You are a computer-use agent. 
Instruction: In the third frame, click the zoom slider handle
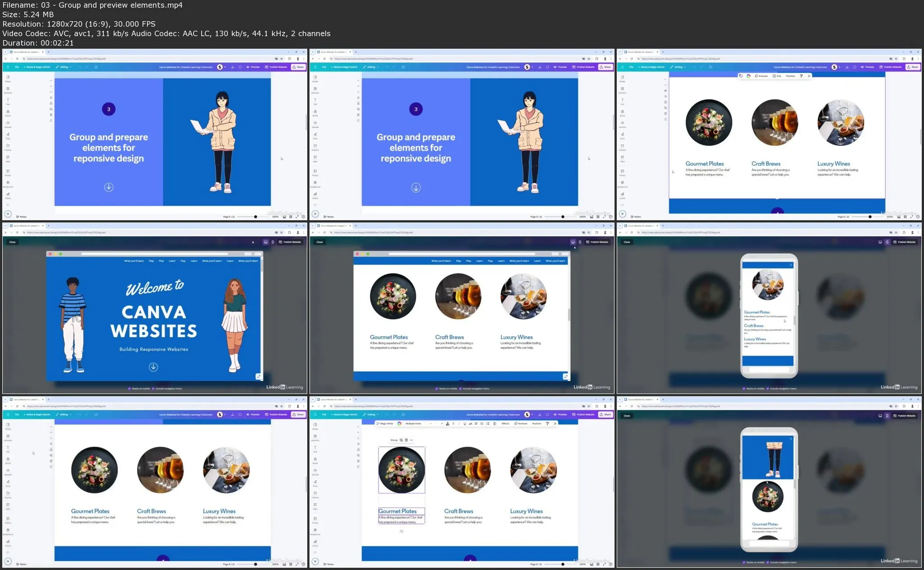coord(870,217)
